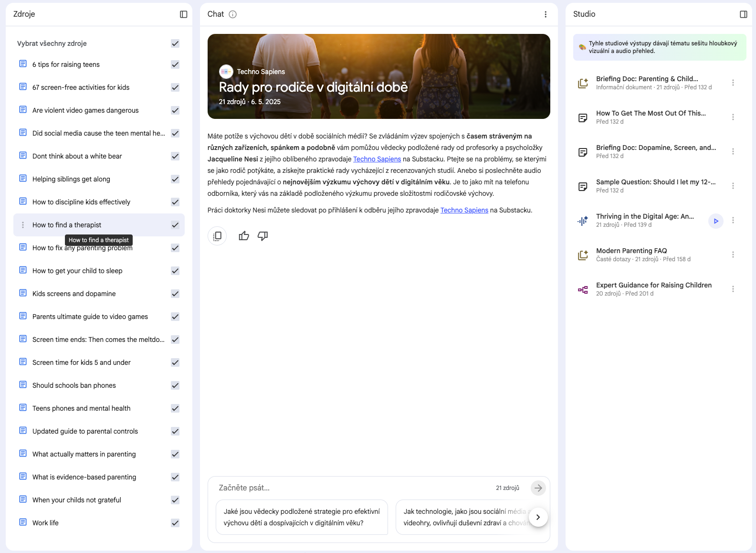Viewport: 756px width, 553px height.
Task: Open the Chat info icon
Action: click(x=232, y=14)
